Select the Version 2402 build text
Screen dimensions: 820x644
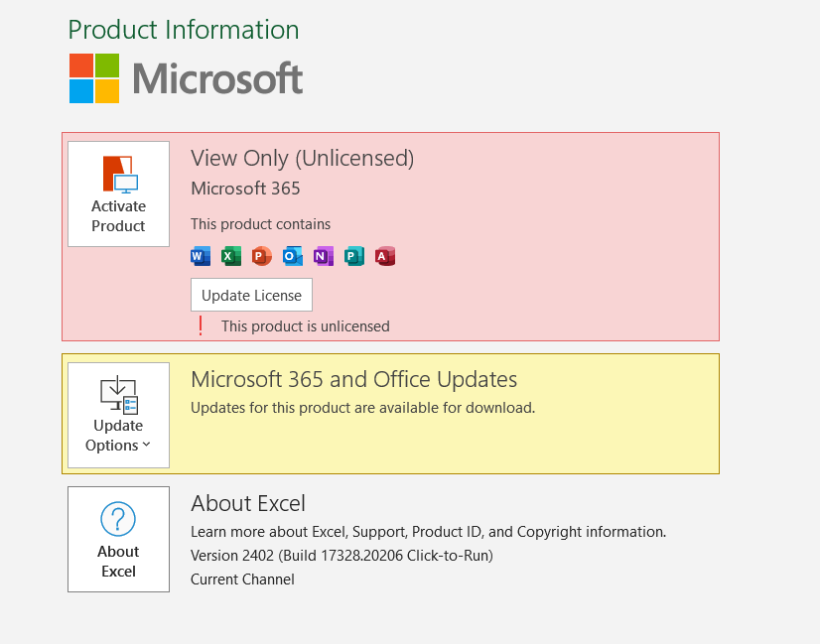click(342, 555)
